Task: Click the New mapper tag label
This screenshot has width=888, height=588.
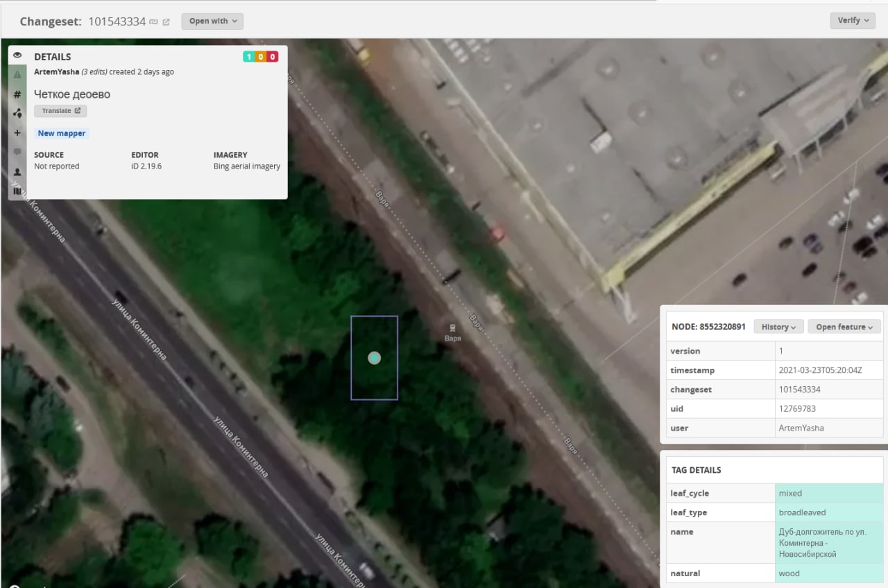Action: (62, 133)
